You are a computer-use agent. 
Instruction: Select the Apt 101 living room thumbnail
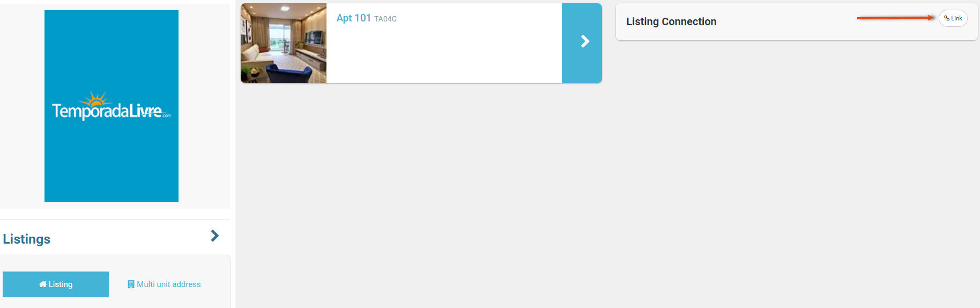pos(284,43)
